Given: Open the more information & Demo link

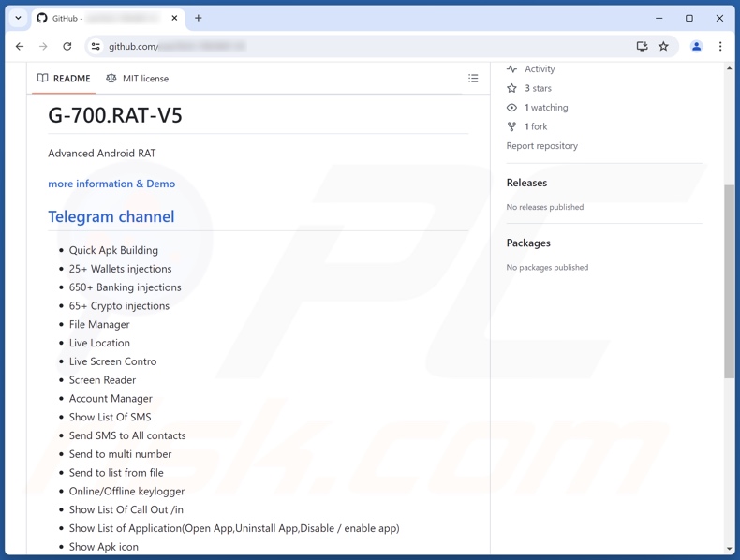Looking at the screenshot, I should [x=111, y=184].
